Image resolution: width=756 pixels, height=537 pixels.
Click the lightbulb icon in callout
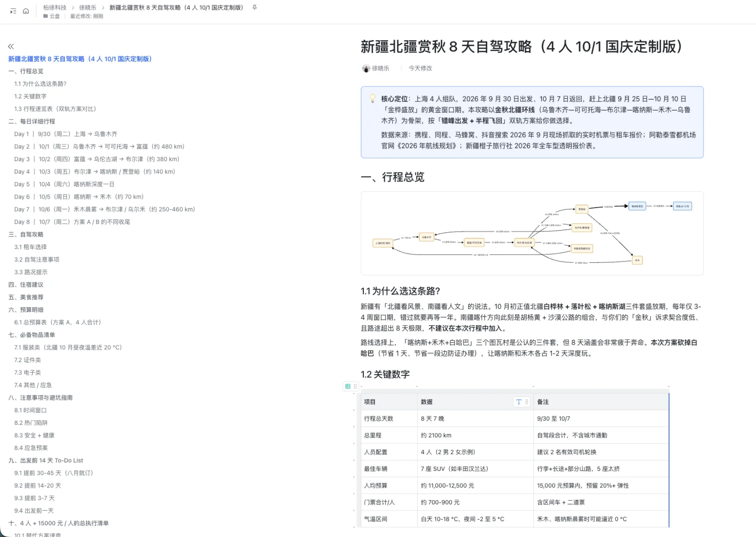pyautogui.click(x=372, y=98)
